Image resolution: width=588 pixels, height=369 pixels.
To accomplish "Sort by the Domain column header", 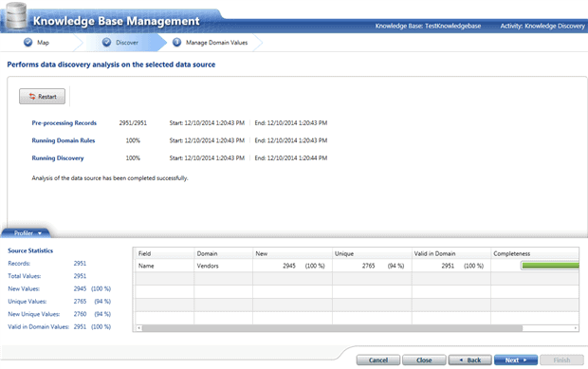I will 223,253.
